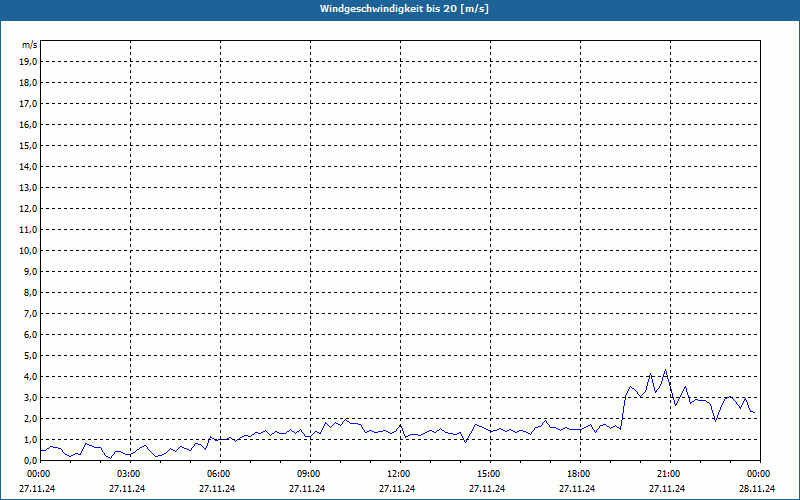Click the dip in the curve after 14:00
Image resolution: width=800 pixels, height=500 pixels.
[x=465, y=442]
